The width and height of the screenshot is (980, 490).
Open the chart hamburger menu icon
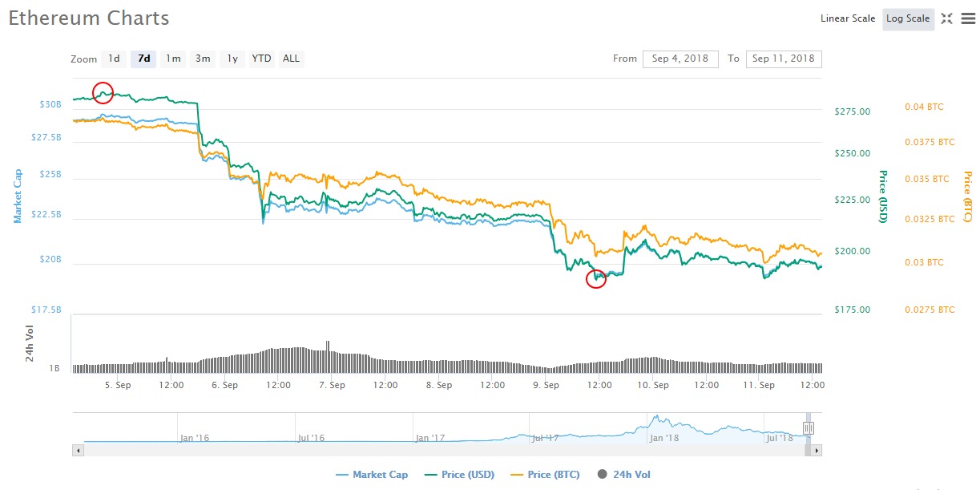[967, 18]
